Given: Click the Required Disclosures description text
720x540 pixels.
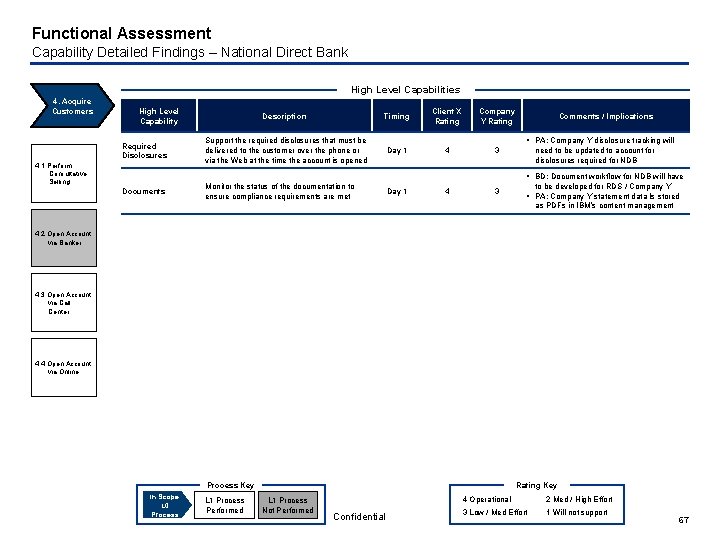Looking at the screenshot, I should [286, 150].
